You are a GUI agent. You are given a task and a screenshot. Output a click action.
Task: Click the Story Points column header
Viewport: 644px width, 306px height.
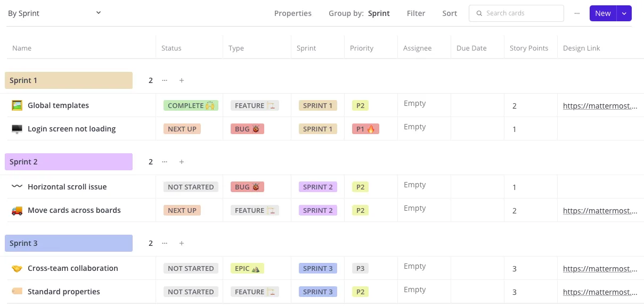pos(529,48)
